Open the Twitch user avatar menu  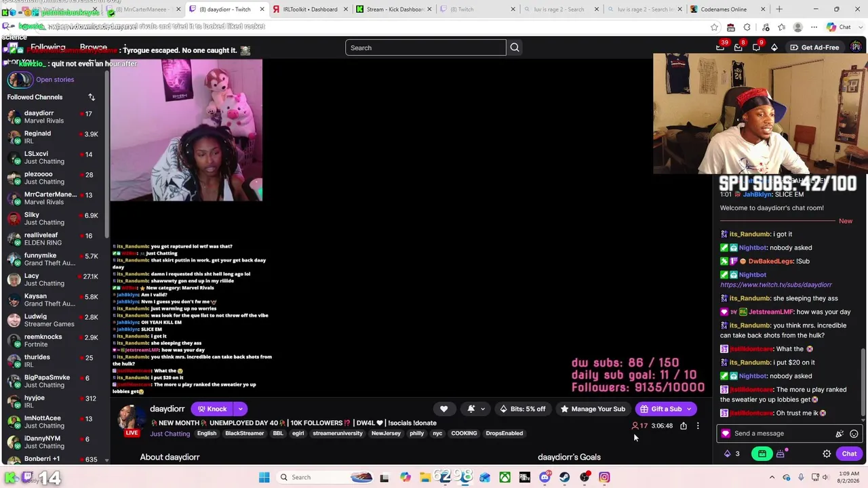[856, 47]
